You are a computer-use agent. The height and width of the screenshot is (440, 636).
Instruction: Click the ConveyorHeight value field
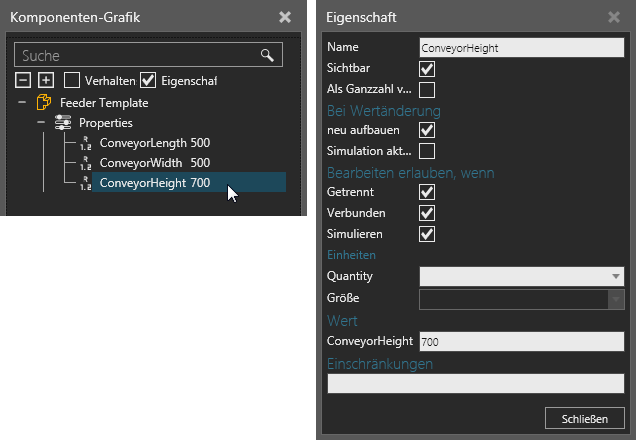(x=522, y=342)
